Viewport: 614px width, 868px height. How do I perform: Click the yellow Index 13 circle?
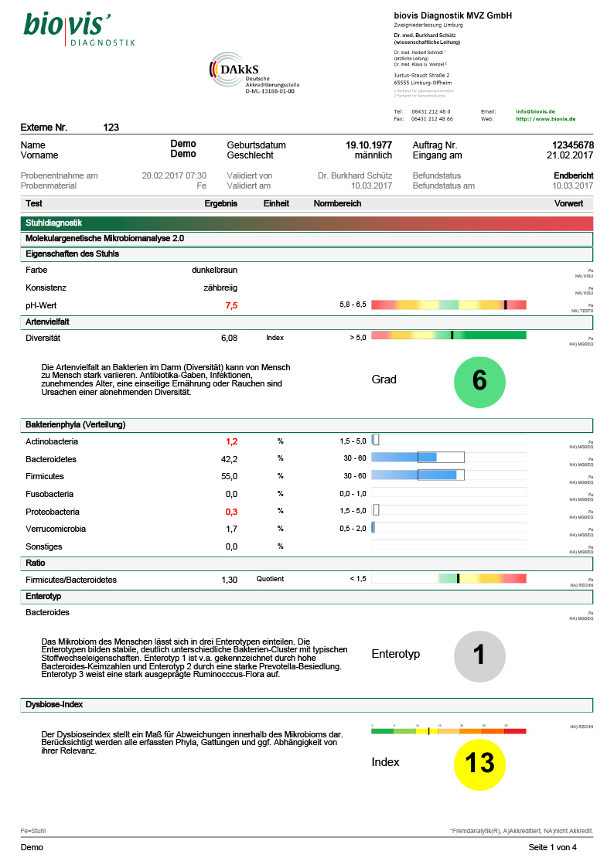click(479, 764)
